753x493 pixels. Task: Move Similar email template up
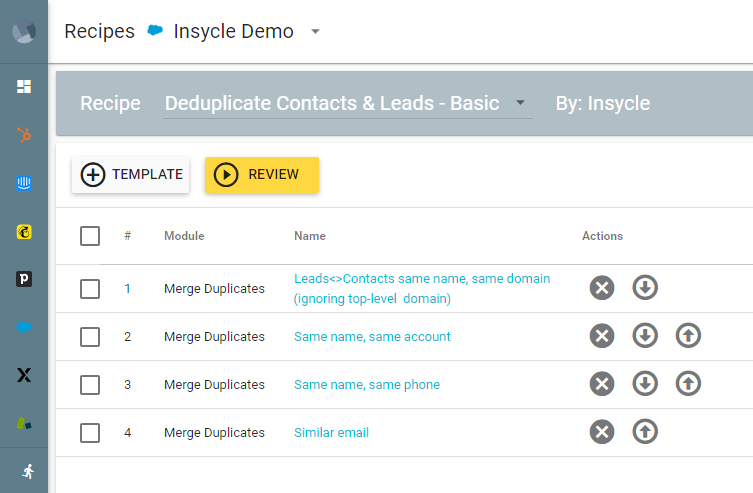tap(645, 432)
